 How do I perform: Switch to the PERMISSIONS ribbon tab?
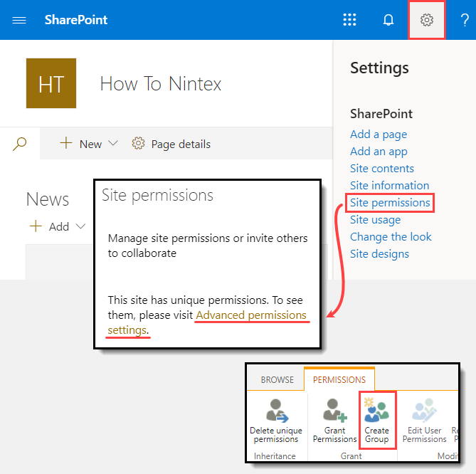pos(339,379)
